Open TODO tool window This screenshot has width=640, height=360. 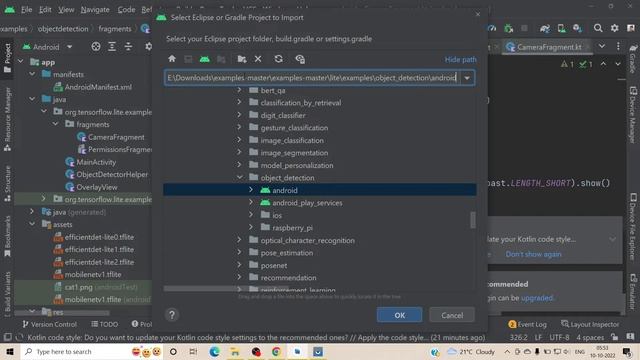click(105, 324)
